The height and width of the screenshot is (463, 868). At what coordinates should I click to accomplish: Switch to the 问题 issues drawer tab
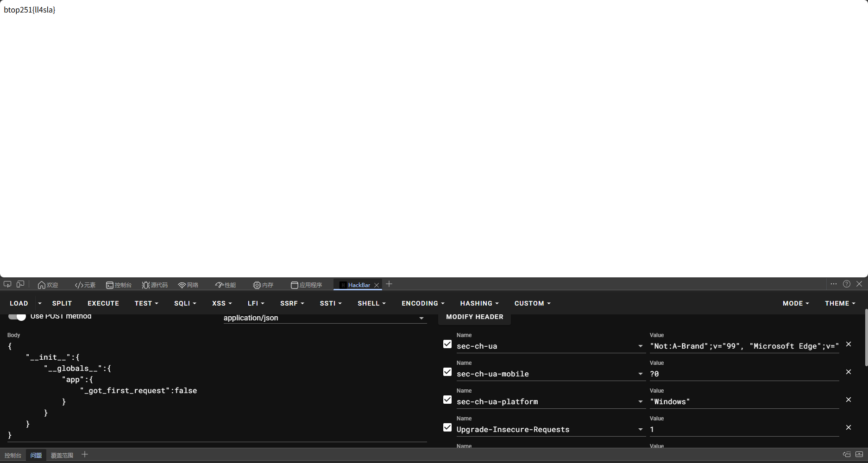36,456
